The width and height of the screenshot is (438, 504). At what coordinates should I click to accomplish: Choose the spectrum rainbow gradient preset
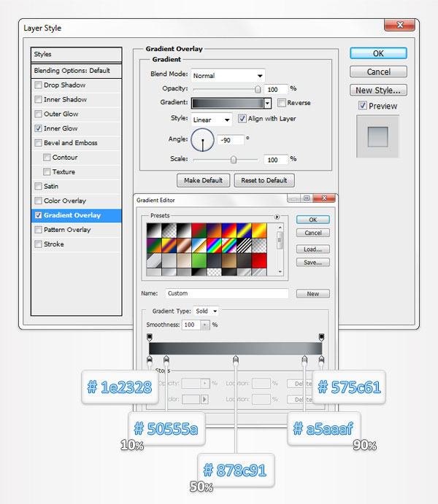214,246
